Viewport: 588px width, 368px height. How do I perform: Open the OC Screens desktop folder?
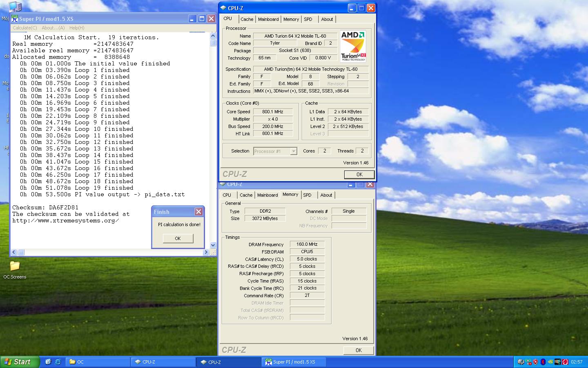point(15,270)
